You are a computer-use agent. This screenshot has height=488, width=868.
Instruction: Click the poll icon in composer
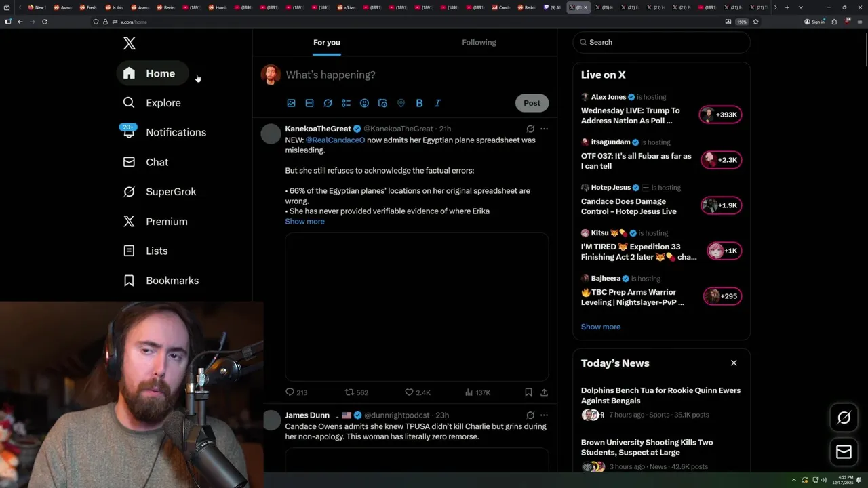pos(346,103)
